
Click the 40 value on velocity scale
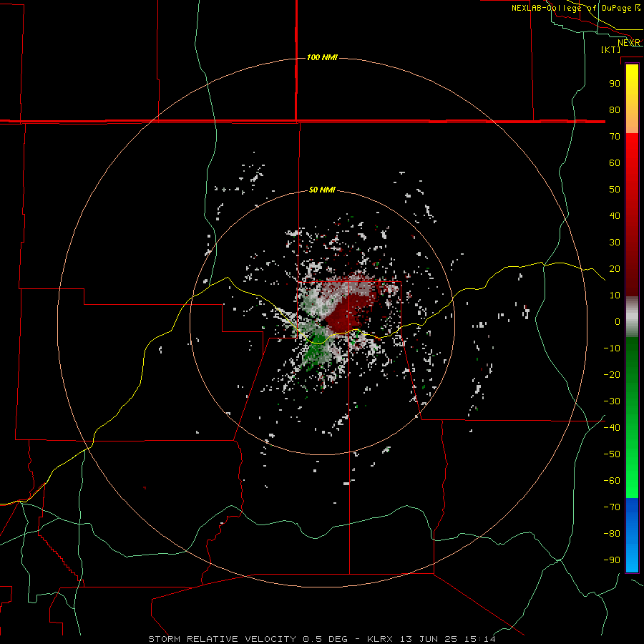pyautogui.click(x=615, y=216)
